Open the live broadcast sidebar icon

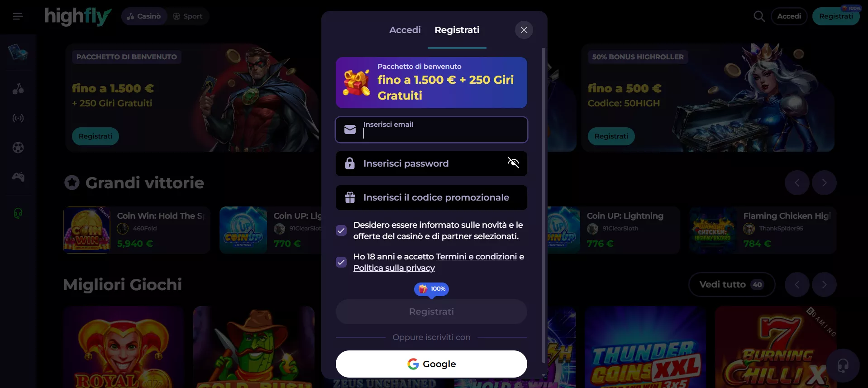click(x=18, y=118)
